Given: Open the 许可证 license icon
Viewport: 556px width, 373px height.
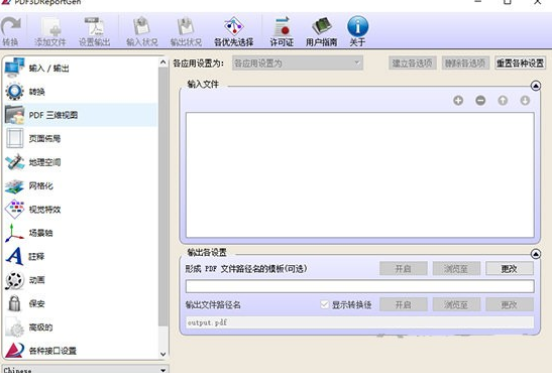Looking at the screenshot, I should [282, 27].
